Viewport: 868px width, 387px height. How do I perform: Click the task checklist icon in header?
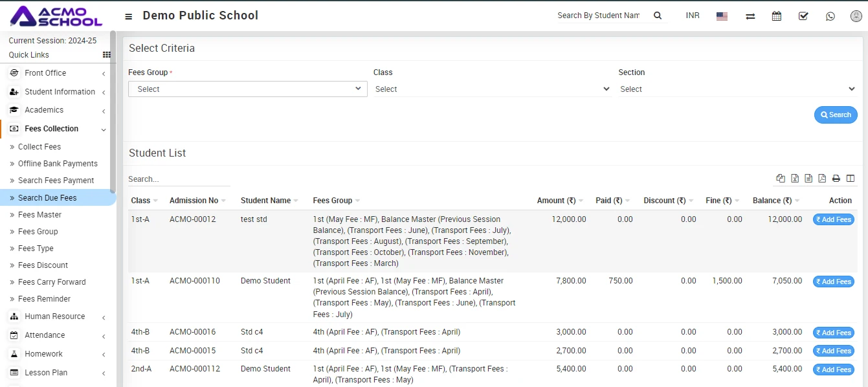803,16
